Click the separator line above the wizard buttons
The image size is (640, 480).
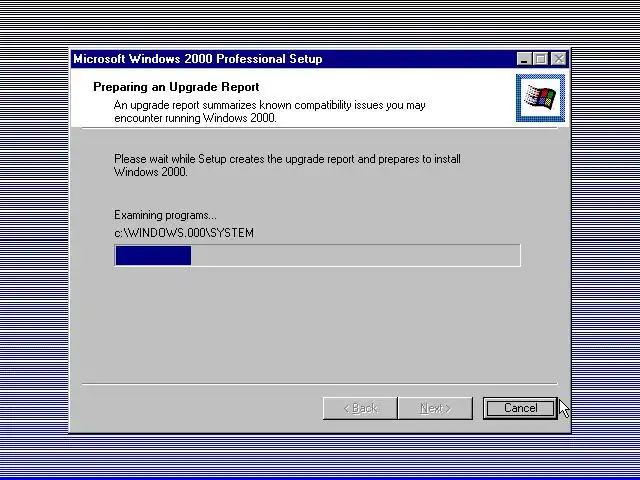coord(320,384)
